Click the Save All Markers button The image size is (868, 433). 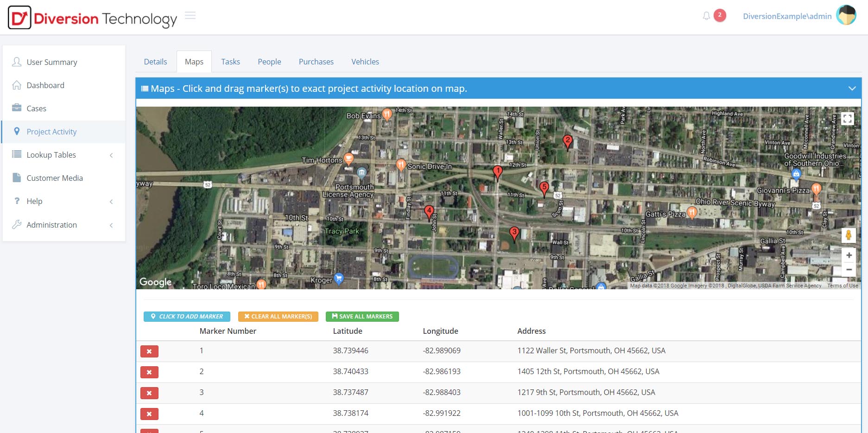click(x=362, y=317)
